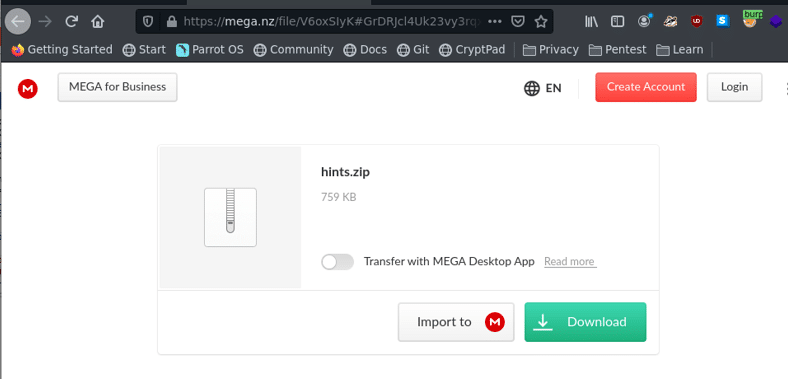This screenshot has width=788, height=379.
Task: Click the blue S extension icon
Action: [723, 21]
